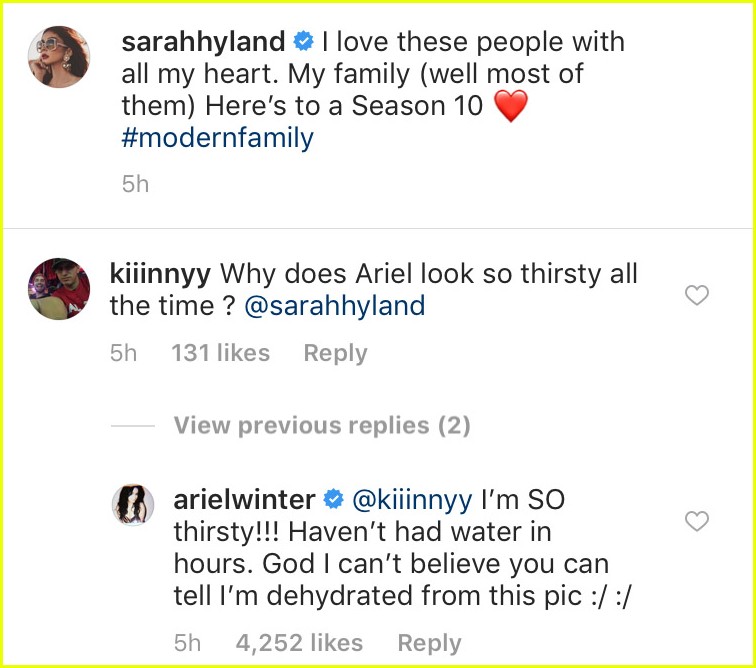The height and width of the screenshot is (668, 756).
Task: Reply to arielwinter's comment
Action: tap(429, 643)
